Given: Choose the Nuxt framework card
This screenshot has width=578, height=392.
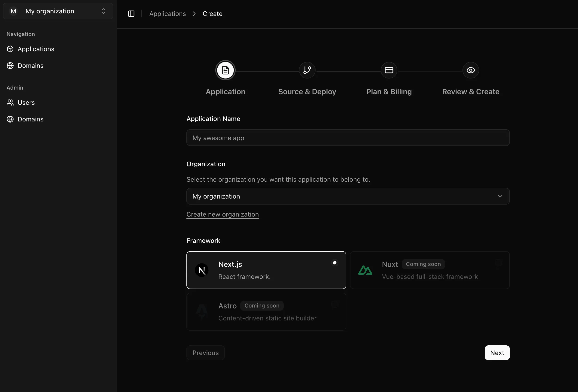Looking at the screenshot, I should coord(430,270).
